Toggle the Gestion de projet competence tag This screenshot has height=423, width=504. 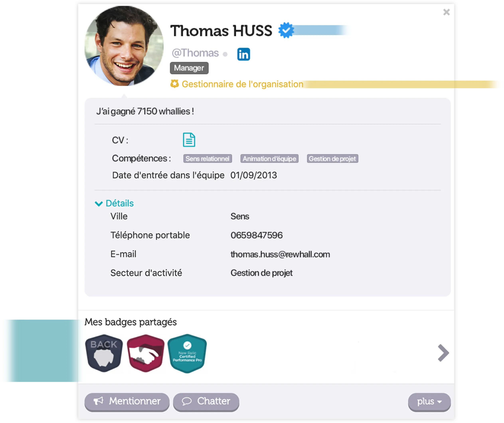[332, 159]
